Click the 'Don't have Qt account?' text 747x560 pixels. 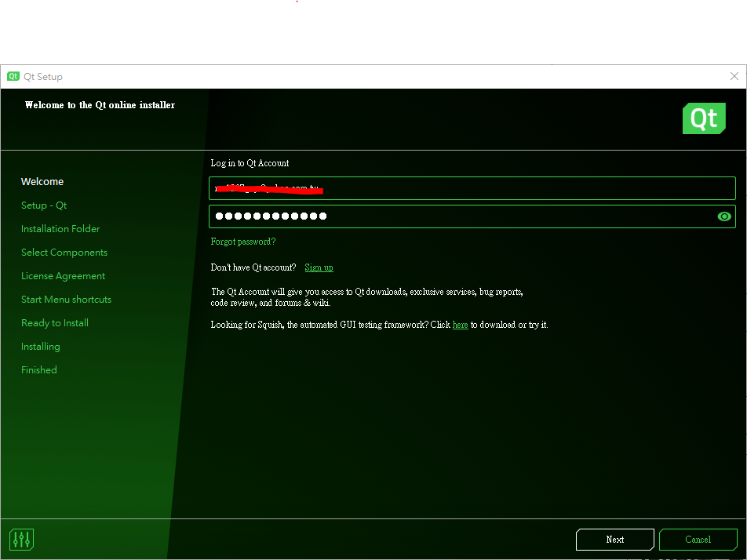pyautogui.click(x=253, y=267)
